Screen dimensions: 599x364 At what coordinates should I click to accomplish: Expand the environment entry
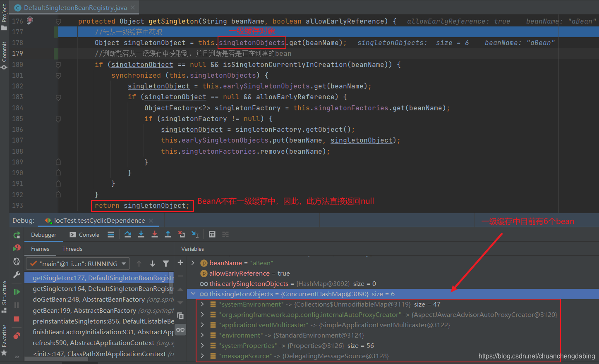[x=202, y=335]
